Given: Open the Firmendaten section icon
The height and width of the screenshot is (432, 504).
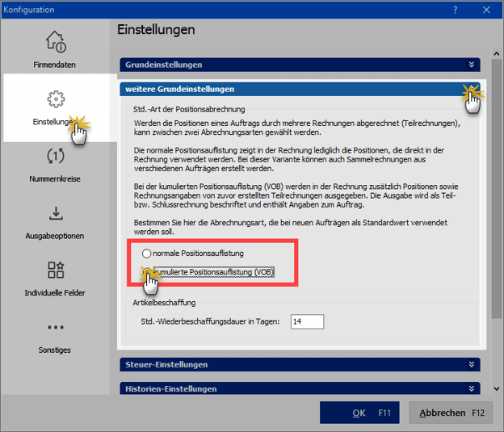Looking at the screenshot, I should click(55, 41).
